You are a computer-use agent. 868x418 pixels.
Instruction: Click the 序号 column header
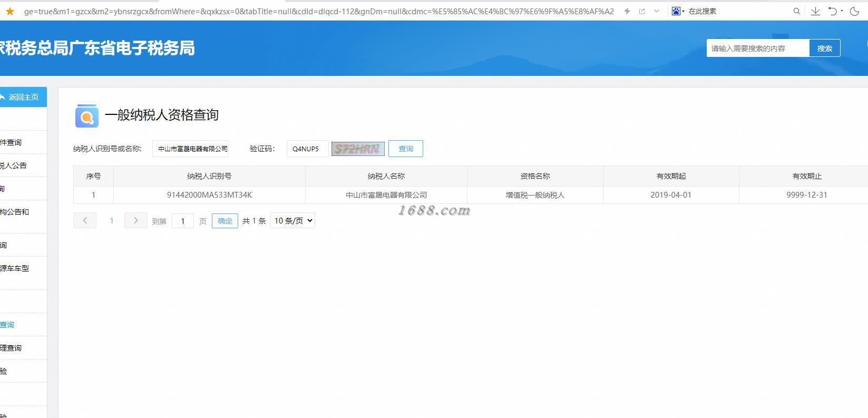tap(93, 176)
